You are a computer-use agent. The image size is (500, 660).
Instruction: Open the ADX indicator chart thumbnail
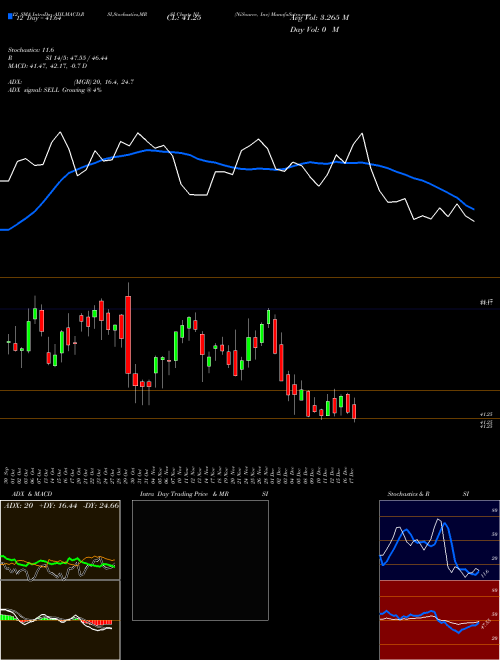point(60,540)
